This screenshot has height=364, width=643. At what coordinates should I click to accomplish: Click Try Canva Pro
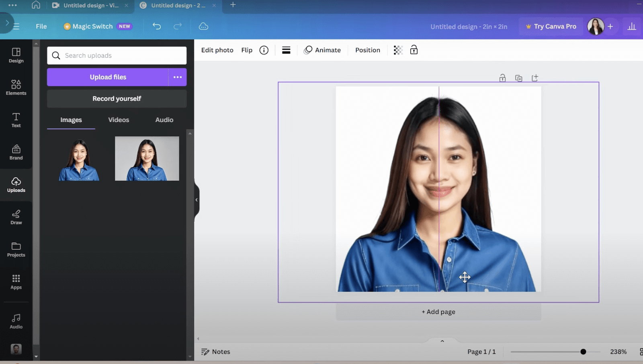point(551,27)
